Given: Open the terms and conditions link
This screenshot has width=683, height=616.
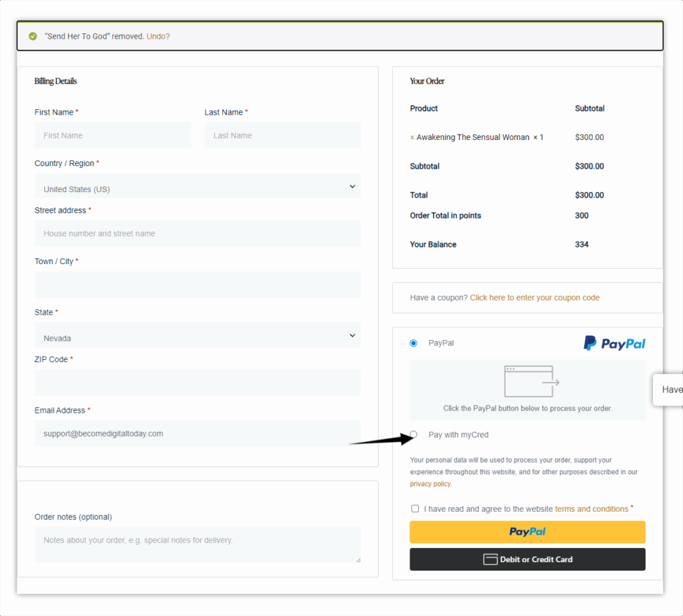Looking at the screenshot, I should point(591,509).
